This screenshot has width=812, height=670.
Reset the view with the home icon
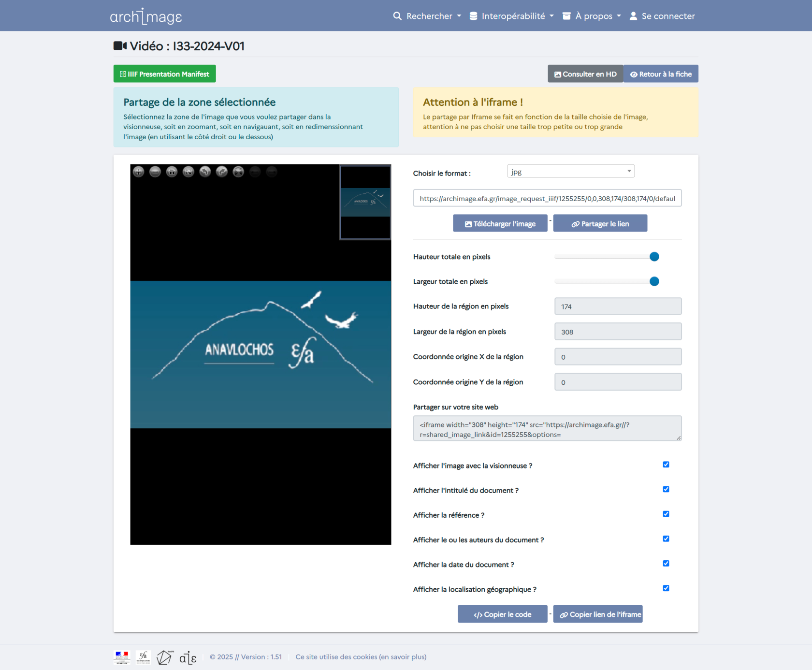click(172, 172)
